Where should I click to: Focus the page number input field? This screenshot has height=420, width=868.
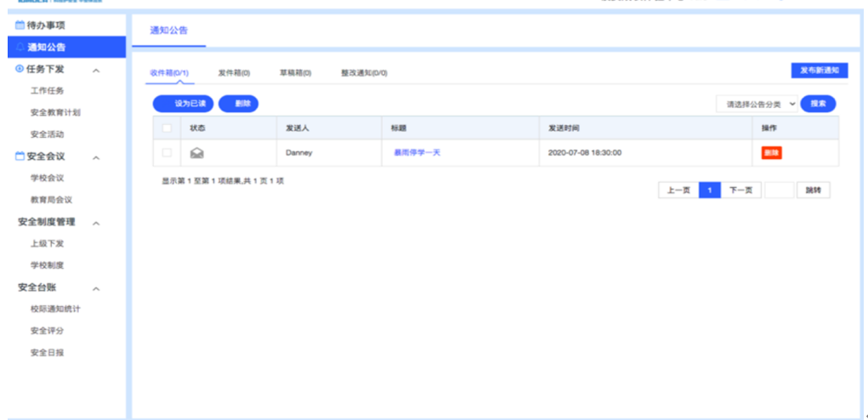pos(779,190)
